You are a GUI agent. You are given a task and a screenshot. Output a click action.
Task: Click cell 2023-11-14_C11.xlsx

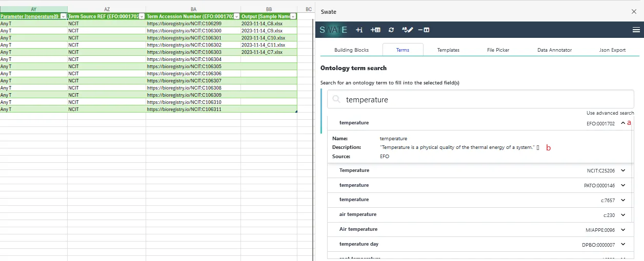pyautogui.click(x=269, y=45)
